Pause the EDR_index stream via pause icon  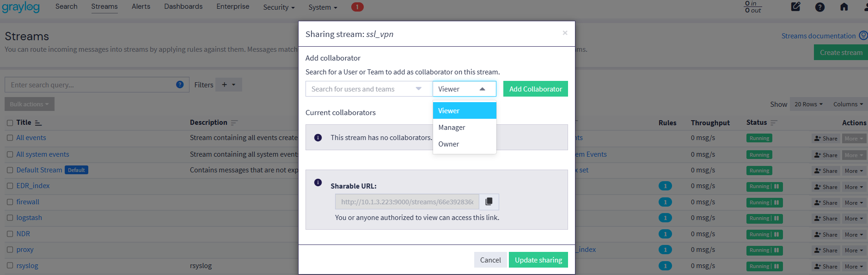point(776,187)
